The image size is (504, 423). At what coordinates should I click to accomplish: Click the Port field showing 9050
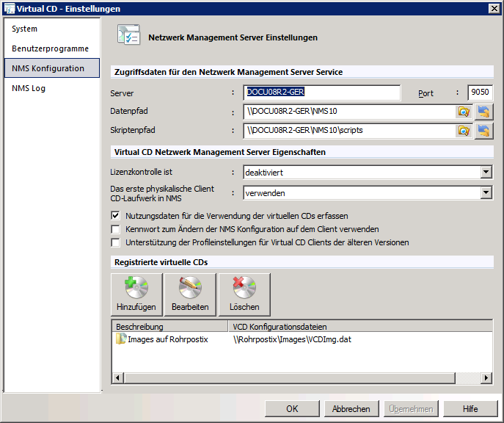tap(480, 93)
